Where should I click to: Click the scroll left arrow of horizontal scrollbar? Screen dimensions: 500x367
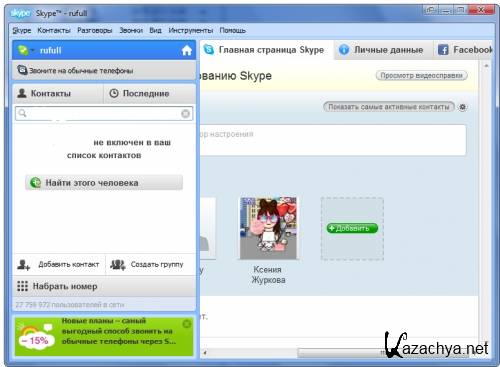205,353
